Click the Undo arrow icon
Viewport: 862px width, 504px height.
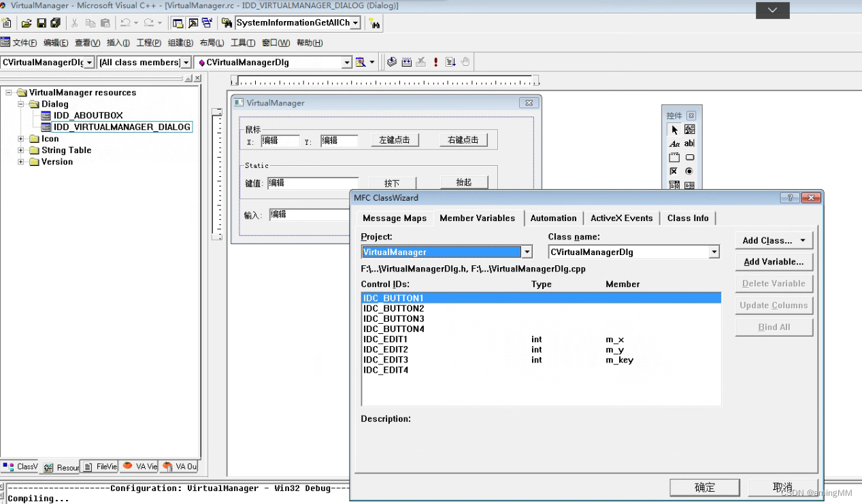pyautogui.click(x=125, y=23)
